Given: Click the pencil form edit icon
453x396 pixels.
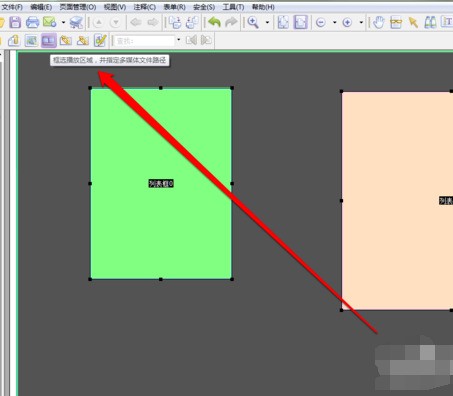Looking at the screenshot, I should pyautogui.click(x=100, y=41).
